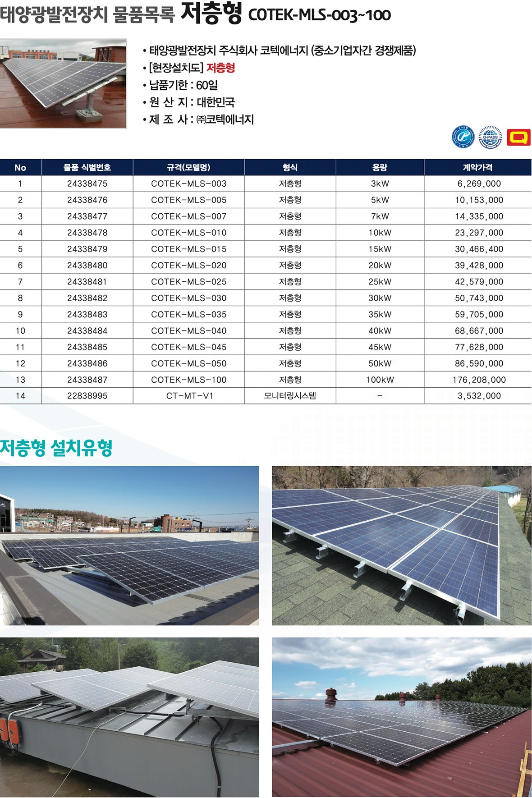The height and width of the screenshot is (798, 532).
Task: Select identification number 24338479
Action: coord(87,249)
